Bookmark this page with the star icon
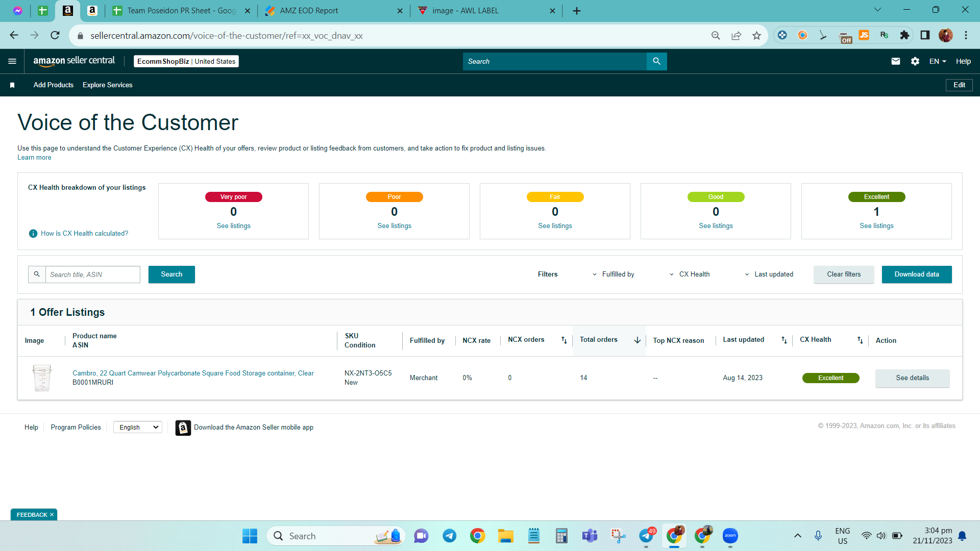This screenshot has width=980, height=551. click(x=756, y=35)
